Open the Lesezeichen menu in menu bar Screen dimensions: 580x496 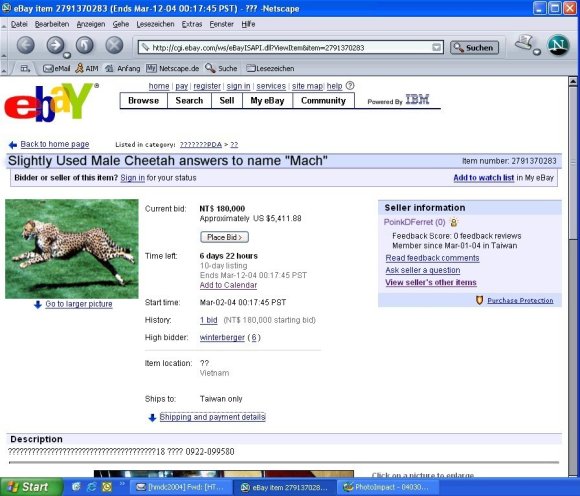pos(155,24)
